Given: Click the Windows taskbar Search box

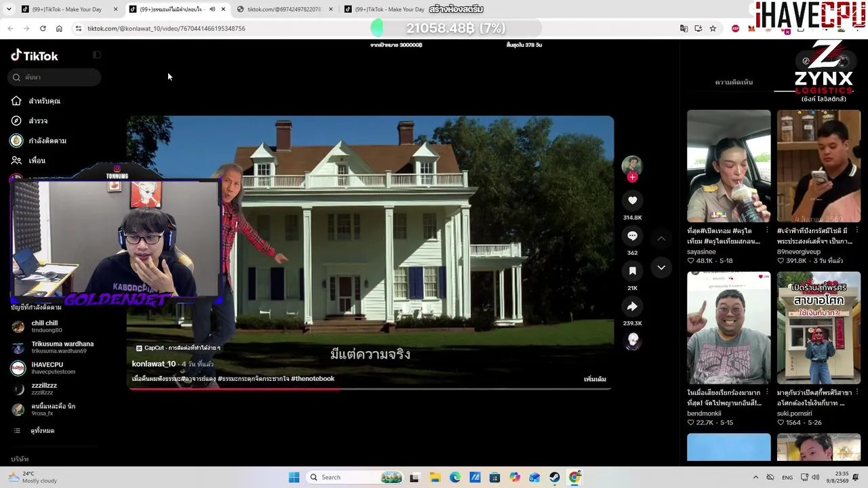Looking at the screenshot, I should [355, 477].
